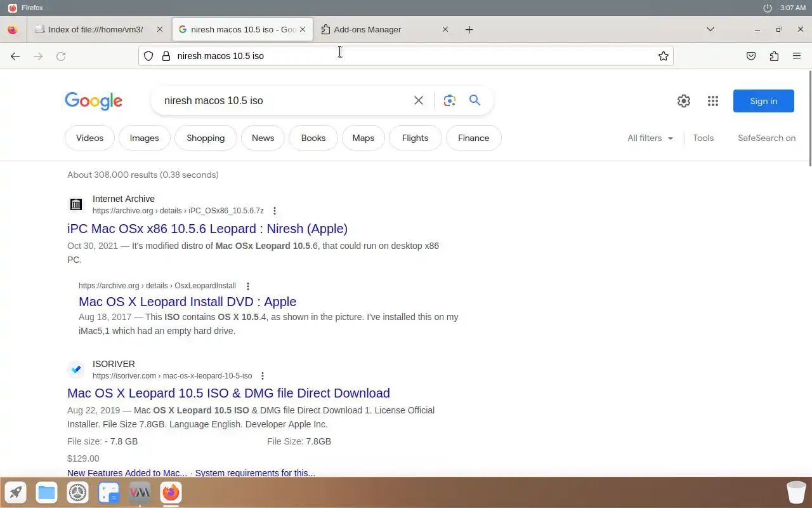812x508 pixels.
Task: Click the power icon in top bar
Action: point(768,8)
